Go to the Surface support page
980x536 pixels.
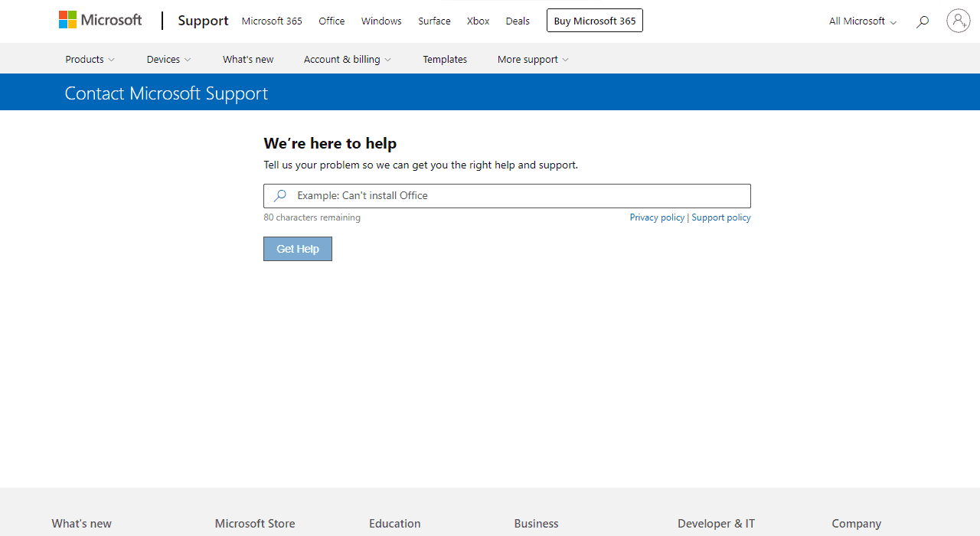click(x=433, y=21)
